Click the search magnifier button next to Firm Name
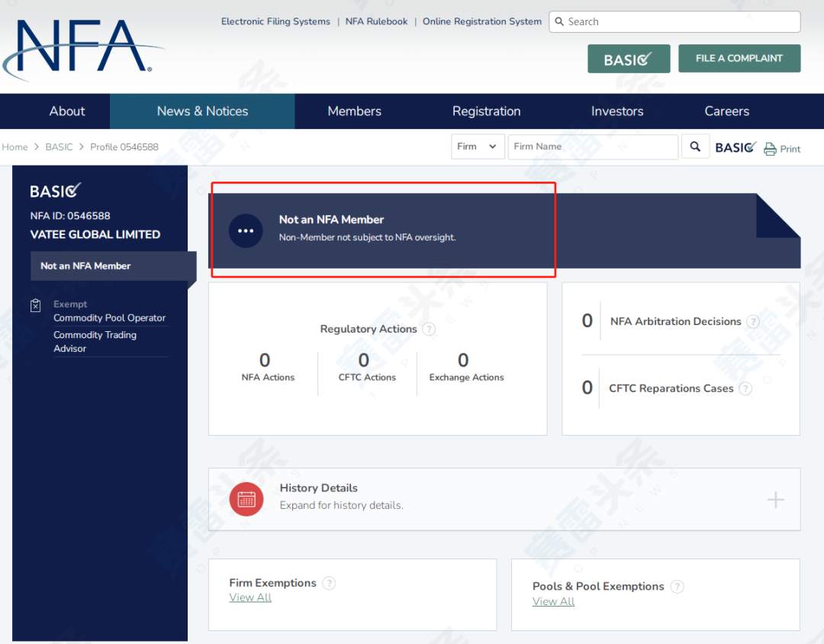This screenshot has width=824, height=644. point(695,147)
